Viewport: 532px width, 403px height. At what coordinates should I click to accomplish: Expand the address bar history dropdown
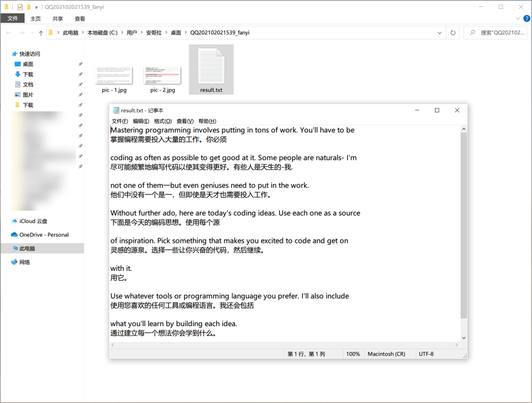(x=440, y=33)
